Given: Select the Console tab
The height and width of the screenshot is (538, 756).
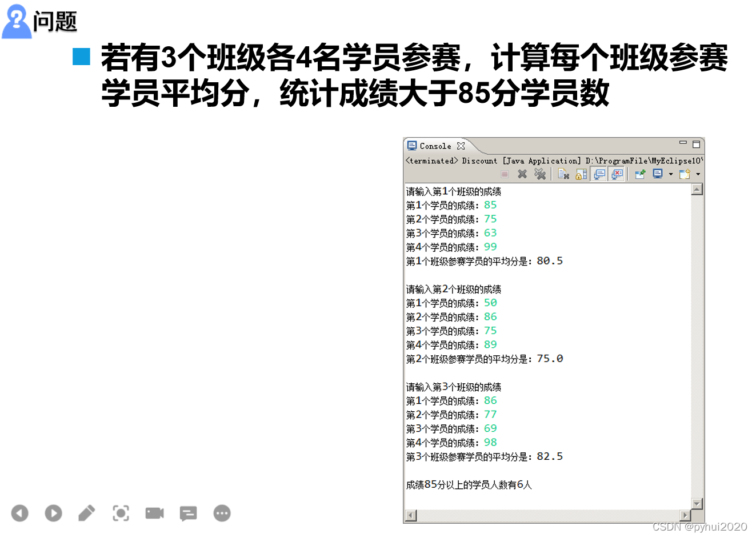Looking at the screenshot, I should tap(435, 146).
